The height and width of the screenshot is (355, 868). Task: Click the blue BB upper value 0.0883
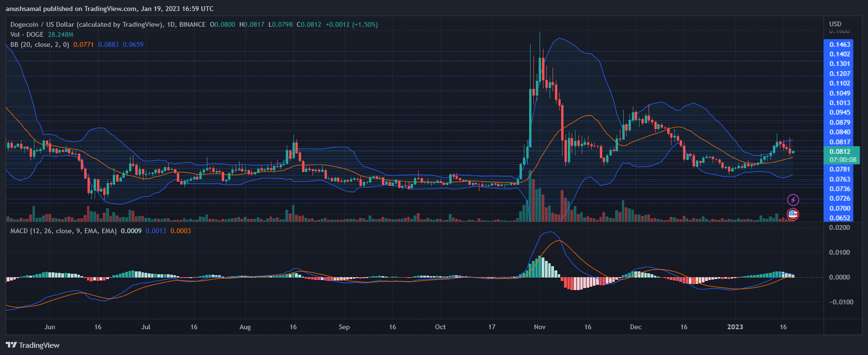point(108,44)
